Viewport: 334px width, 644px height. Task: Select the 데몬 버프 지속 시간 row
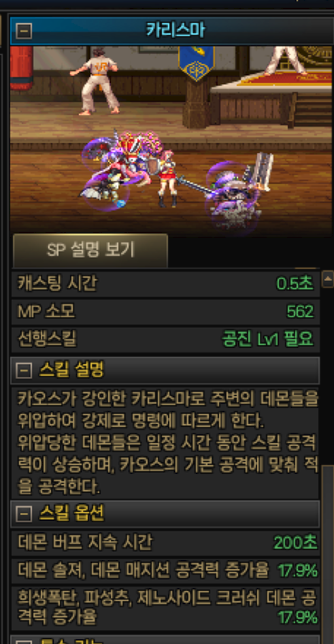pos(165,543)
